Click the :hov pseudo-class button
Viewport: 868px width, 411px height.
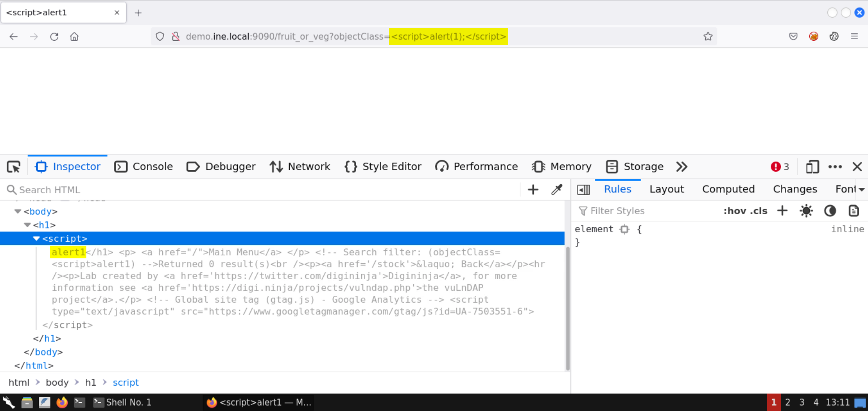(x=735, y=211)
